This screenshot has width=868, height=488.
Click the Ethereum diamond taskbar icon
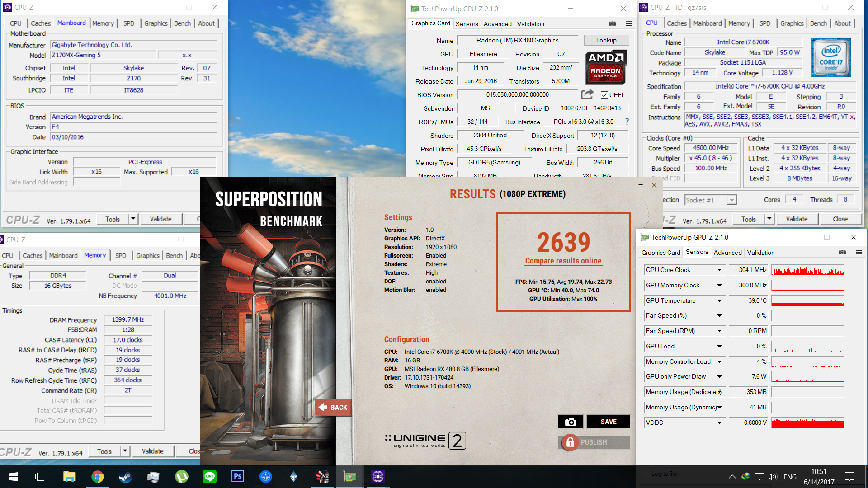[x=293, y=476]
